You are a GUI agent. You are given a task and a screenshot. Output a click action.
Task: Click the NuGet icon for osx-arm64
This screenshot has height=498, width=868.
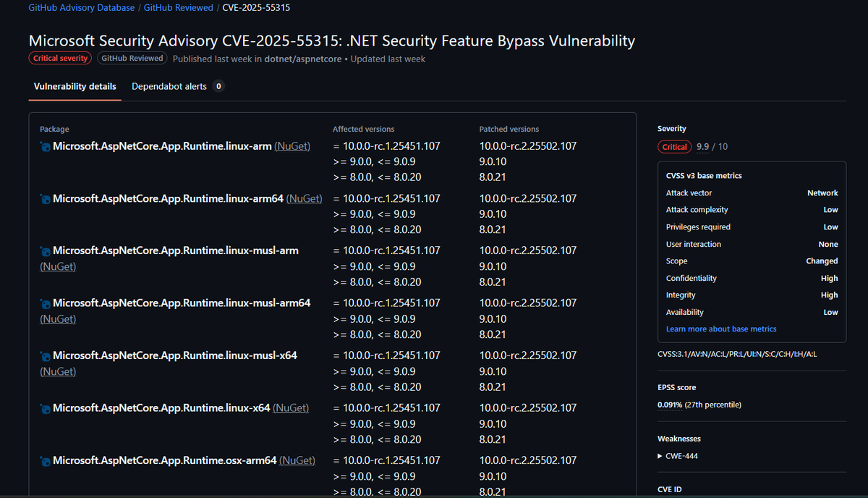[x=45, y=461]
